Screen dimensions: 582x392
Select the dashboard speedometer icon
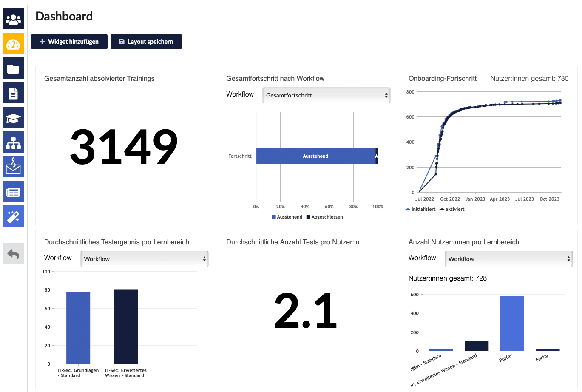(x=13, y=44)
